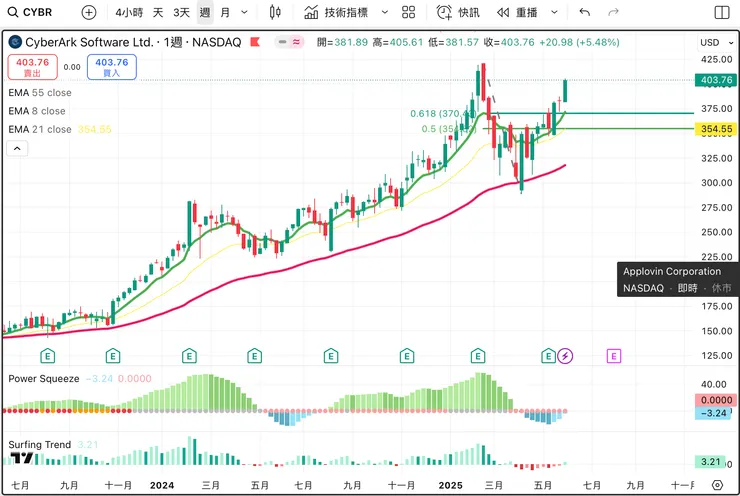Select the 4小時 timeframe

pyautogui.click(x=129, y=12)
